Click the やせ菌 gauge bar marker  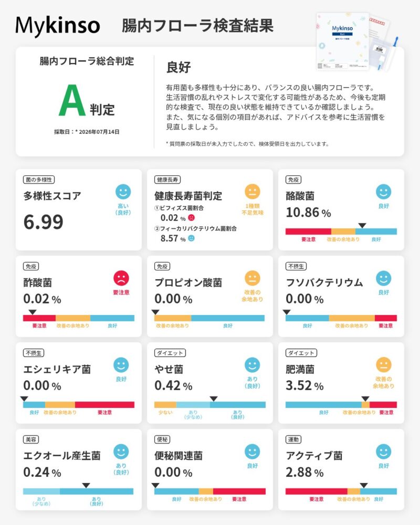[x=214, y=399]
